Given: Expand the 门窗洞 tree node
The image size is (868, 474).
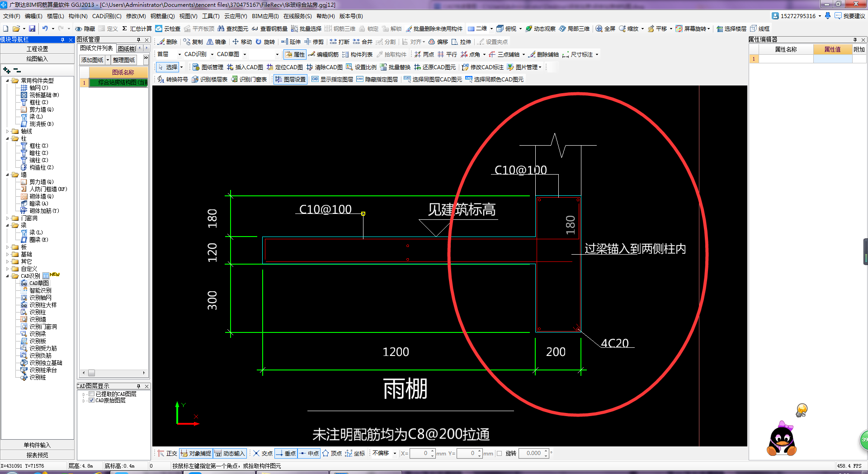Looking at the screenshot, I should click(x=7, y=218).
